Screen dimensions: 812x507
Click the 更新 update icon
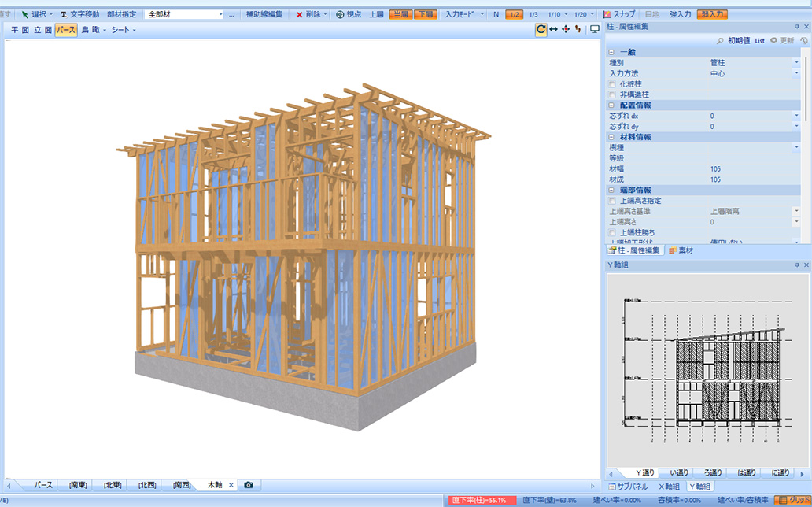coord(773,40)
